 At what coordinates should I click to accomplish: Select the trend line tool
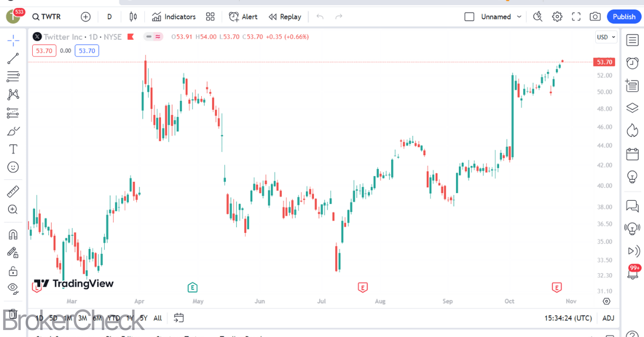13,58
